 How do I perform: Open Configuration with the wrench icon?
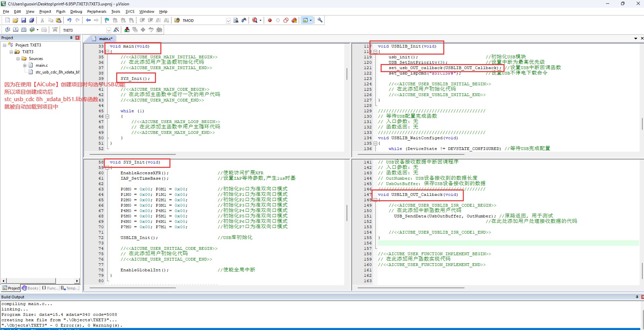click(x=320, y=20)
